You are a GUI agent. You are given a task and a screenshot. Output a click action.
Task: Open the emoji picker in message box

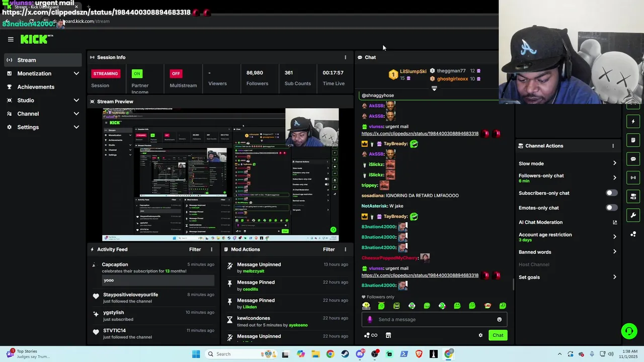499,319
